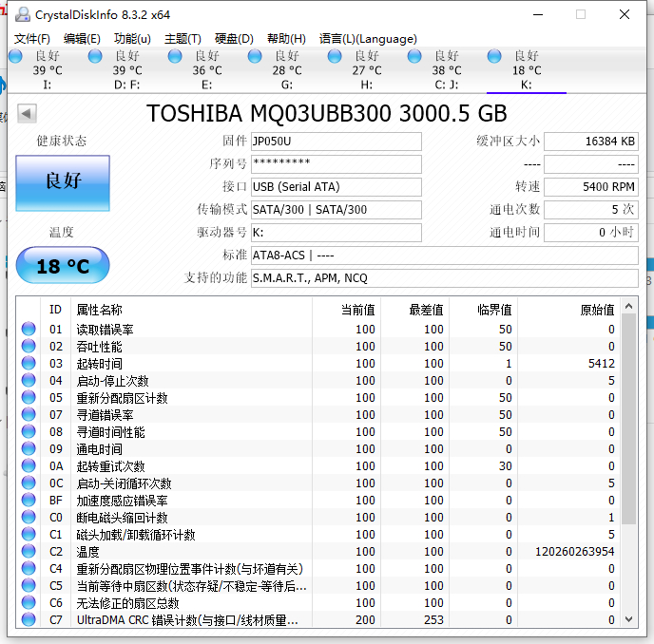Click status orb of attribute 05 重新分配扇区计数
Screen dimensions: 654x644
[x=29, y=397]
